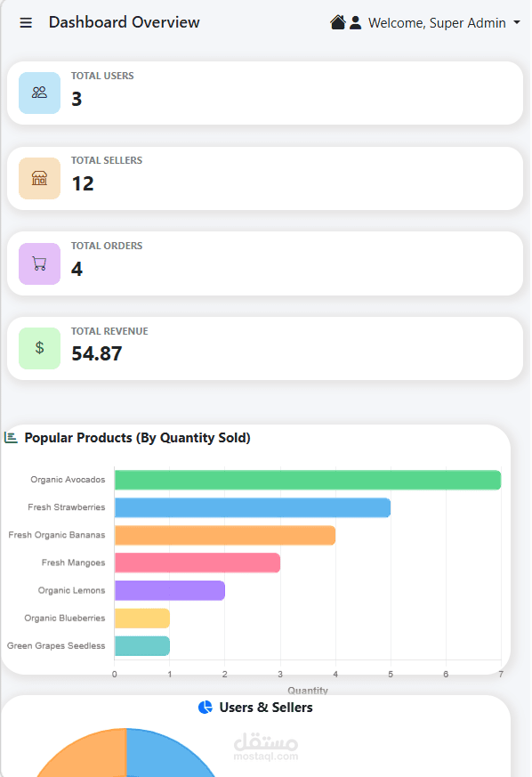
Task: Click the shopping cart icon on Total Orders card
Action: (39, 263)
